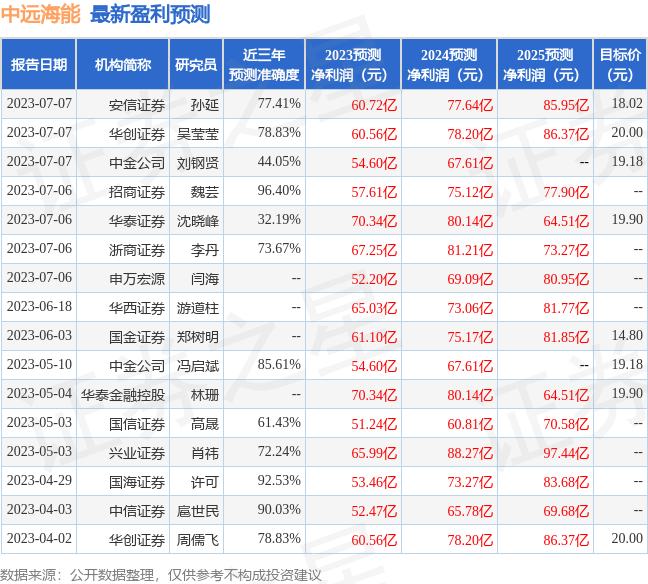The image size is (648, 584).
Task: Click accuracy value 77.41%
Action: (x=279, y=103)
